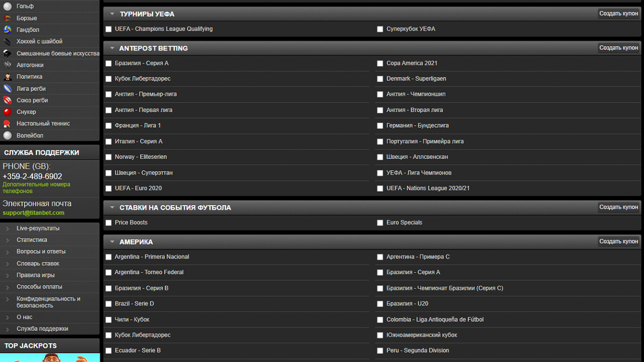Viewport: 644px width, 362px height.
Task: Click the table tennis paddle icon
Action: (x=8, y=123)
